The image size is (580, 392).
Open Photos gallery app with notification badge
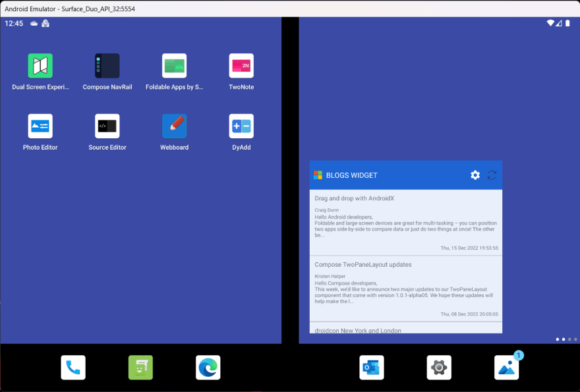(506, 368)
